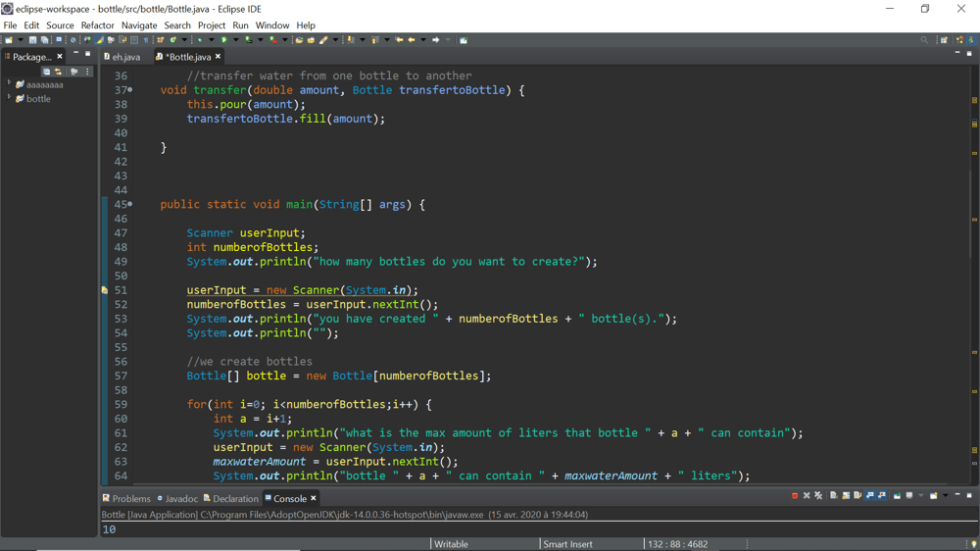
Task: Open the Navigate menu
Action: [139, 25]
